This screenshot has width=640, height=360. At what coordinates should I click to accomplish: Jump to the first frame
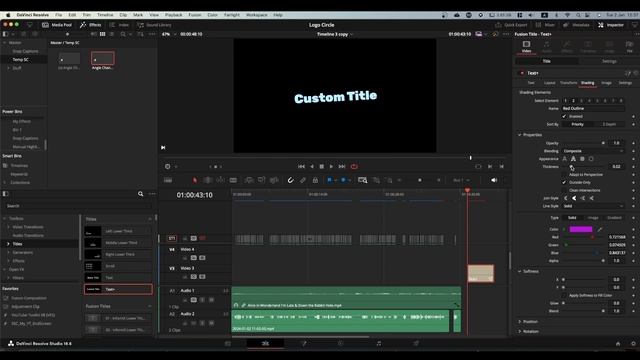[301, 167]
